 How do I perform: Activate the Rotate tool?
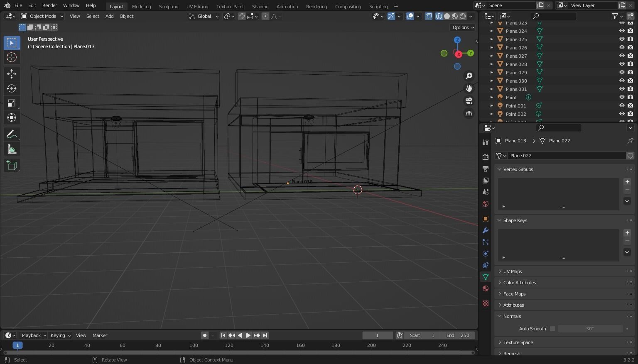11,88
